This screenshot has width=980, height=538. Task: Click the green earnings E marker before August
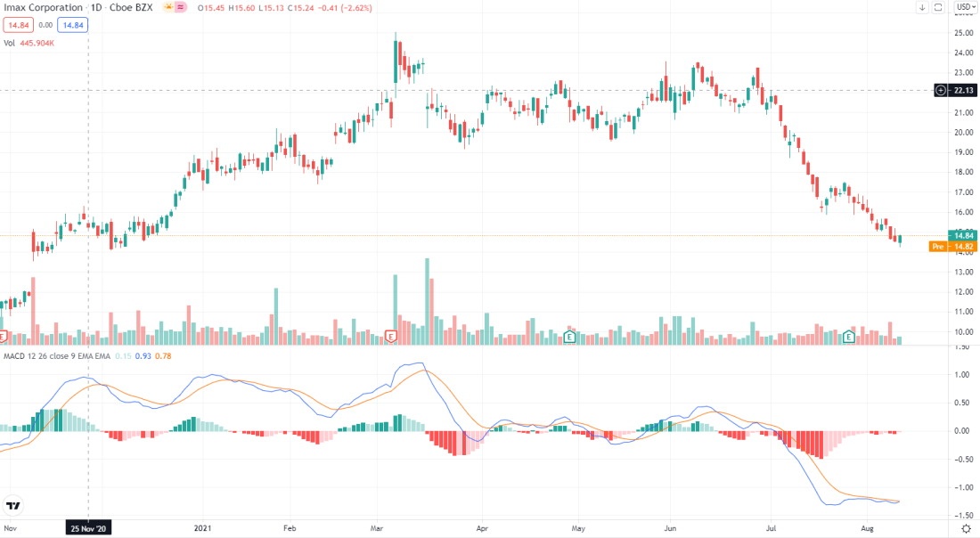849,337
